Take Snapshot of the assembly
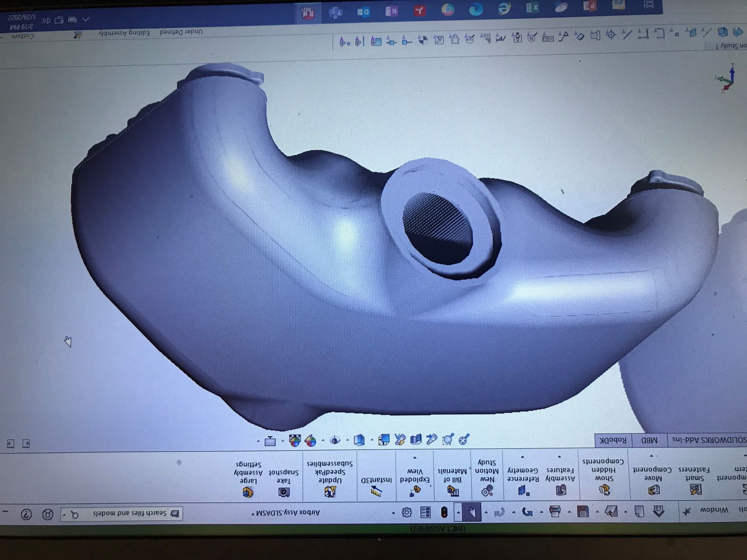This screenshot has height=560, width=747. [x=284, y=492]
